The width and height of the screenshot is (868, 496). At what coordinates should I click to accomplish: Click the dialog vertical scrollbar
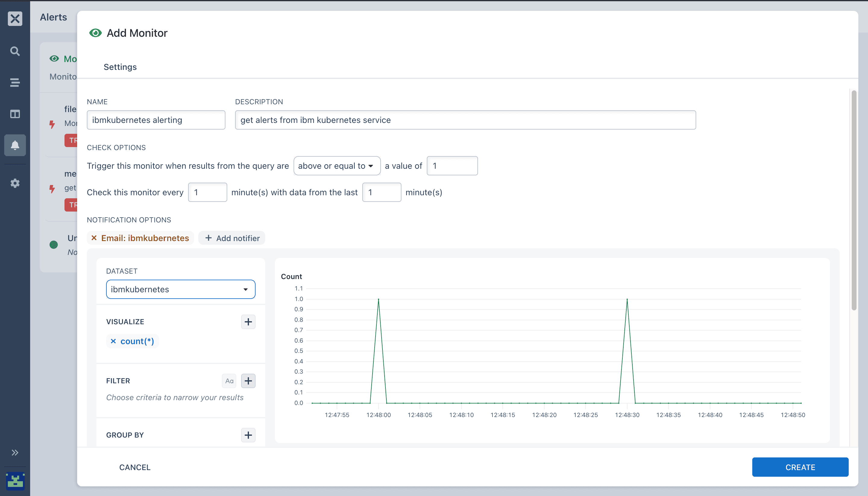point(854,200)
